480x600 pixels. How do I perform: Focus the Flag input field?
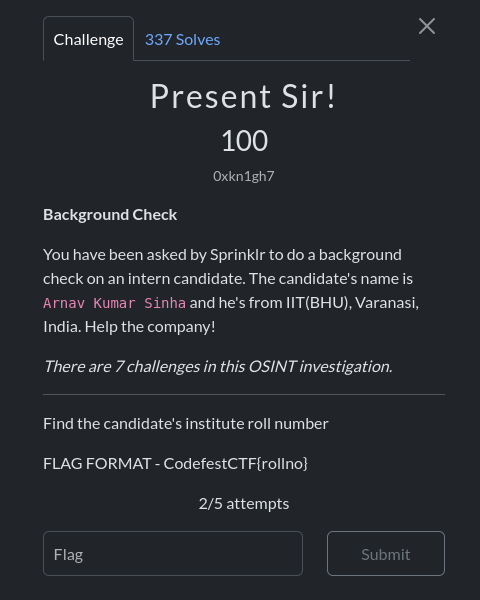point(173,553)
